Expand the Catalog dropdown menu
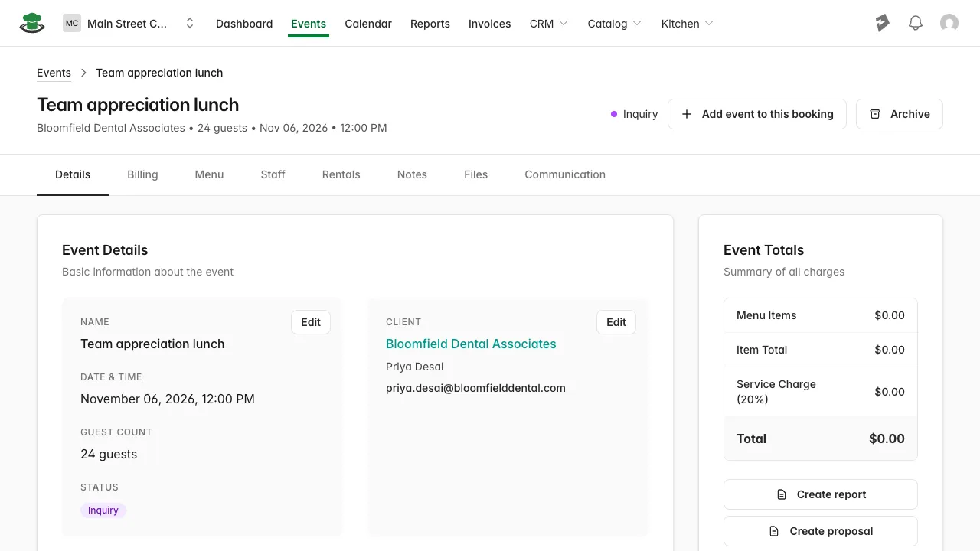The height and width of the screenshot is (551, 980). (x=615, y=24)
